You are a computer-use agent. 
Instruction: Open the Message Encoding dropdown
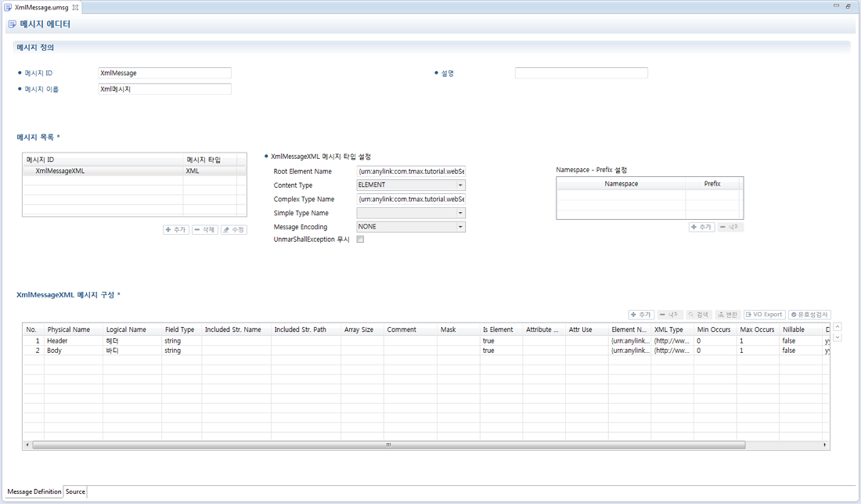[460, 227]
